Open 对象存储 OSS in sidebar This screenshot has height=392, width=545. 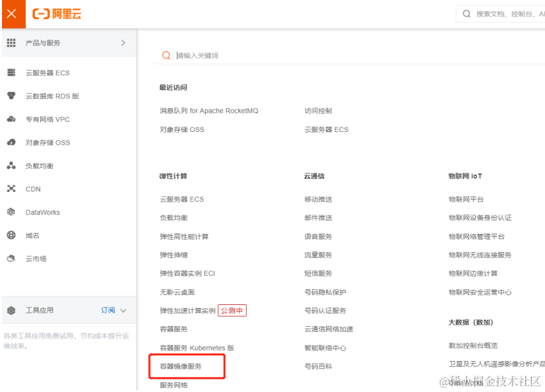click(48, 143)
